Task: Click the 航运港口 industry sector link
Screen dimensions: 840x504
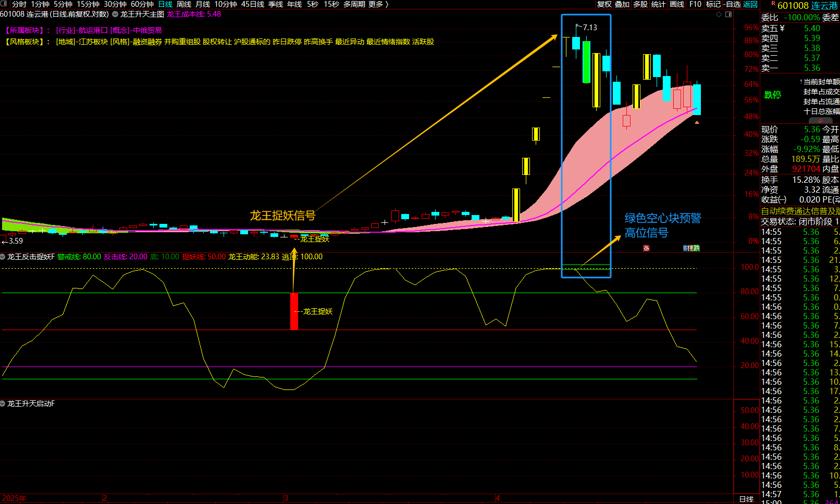Action: (93, 30)
